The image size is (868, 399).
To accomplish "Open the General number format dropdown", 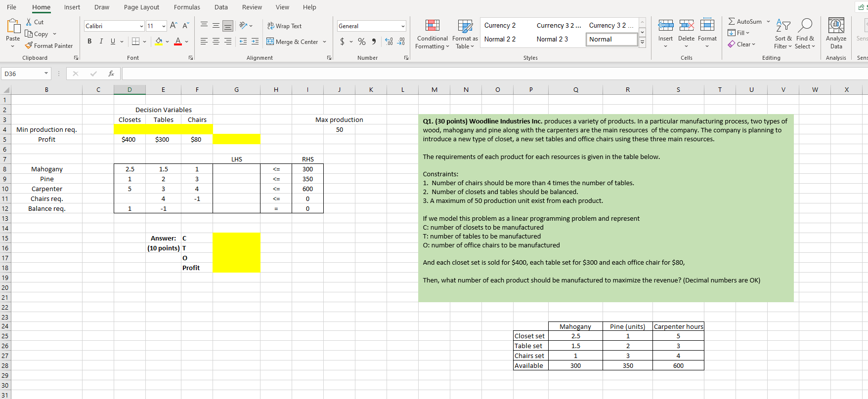I will pyautogui.click(x=403, y=26).
